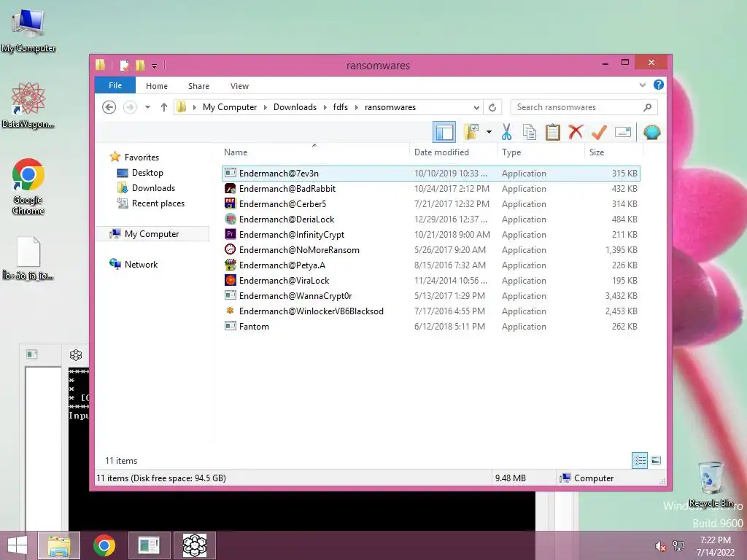Click the Downloads breadcrumb in address bar

click(295, 107)
